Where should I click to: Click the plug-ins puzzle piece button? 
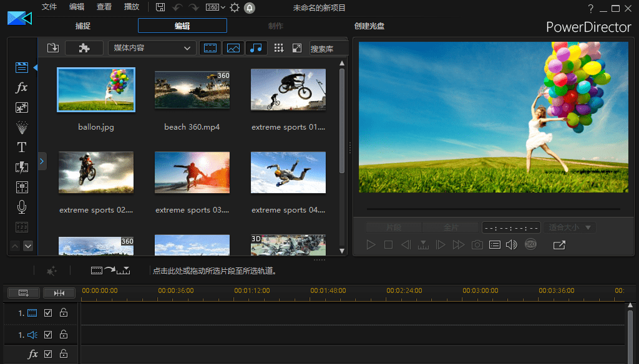click(84, 48)
